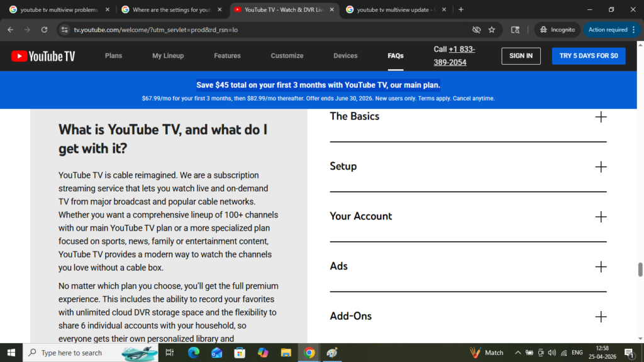This screenshot has height=362, width=644.
Task: Switch to 'Where are the settings' tab
Action: tap(171, 9)
